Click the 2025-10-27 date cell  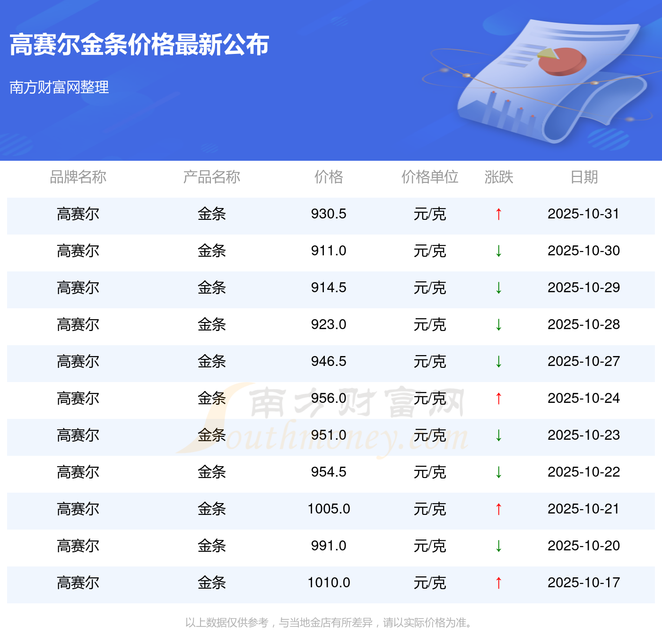click(x=584, y=361)
